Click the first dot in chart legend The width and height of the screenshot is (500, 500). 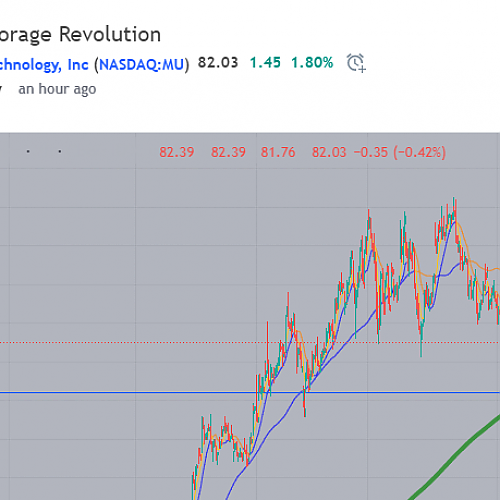tap(28, 152)
